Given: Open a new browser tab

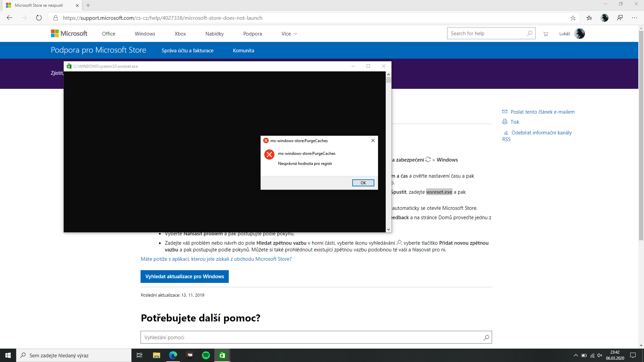Looking at the screenshot, I should click(x=88, y=5).
